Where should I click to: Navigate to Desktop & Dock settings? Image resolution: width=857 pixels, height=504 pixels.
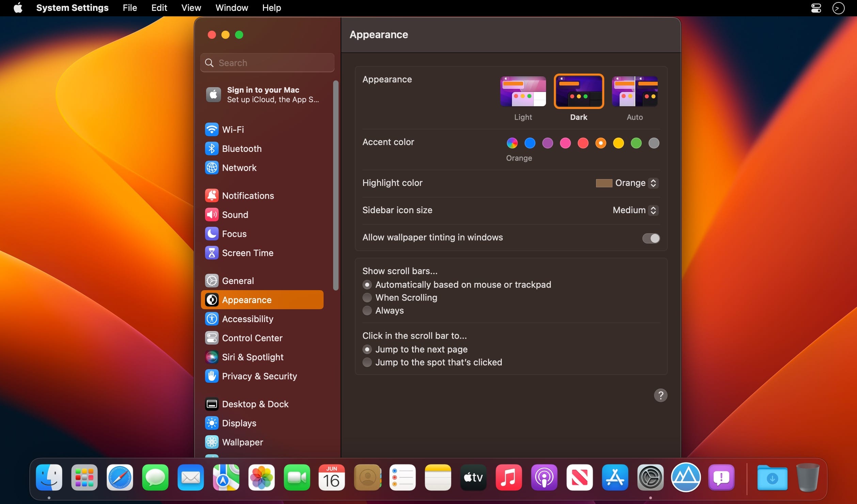click(255, 404)
